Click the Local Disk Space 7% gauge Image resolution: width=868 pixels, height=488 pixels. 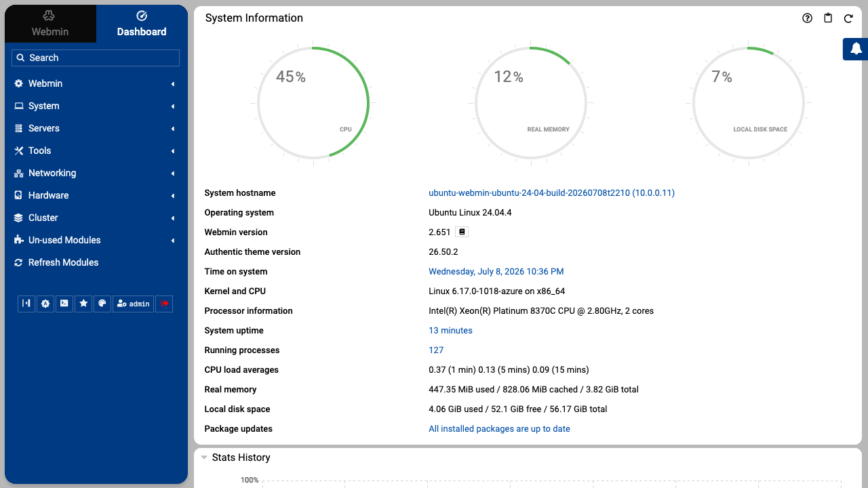point(749,103)
